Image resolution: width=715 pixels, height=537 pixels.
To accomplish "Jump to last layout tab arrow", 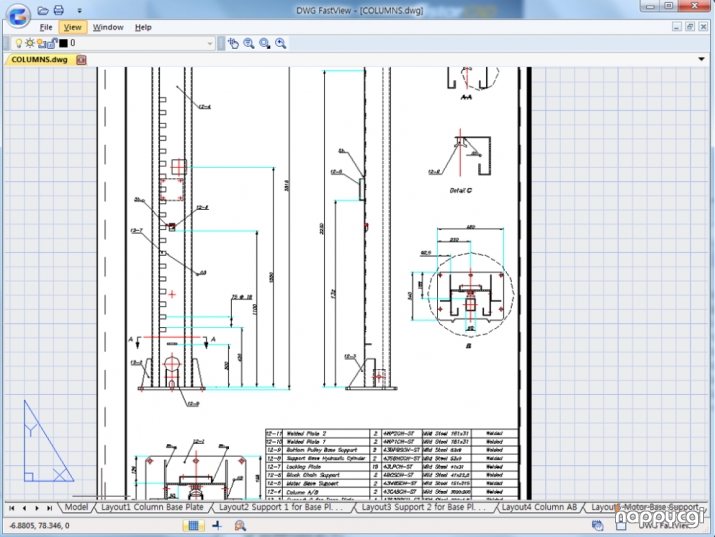I will click(49, 508).
